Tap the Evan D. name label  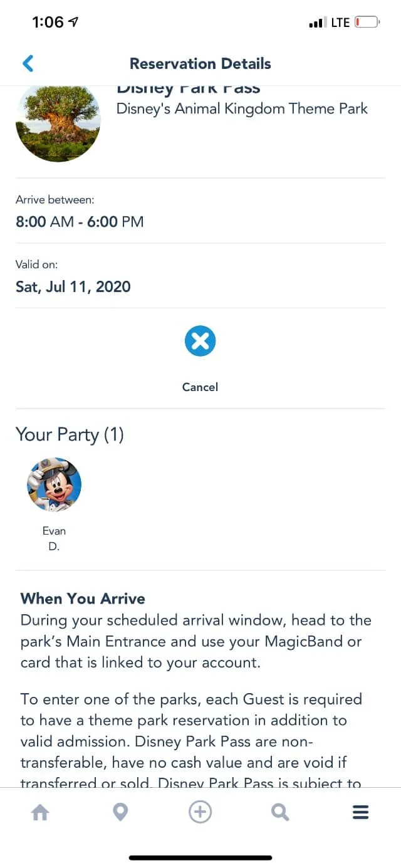pos(54,538)
